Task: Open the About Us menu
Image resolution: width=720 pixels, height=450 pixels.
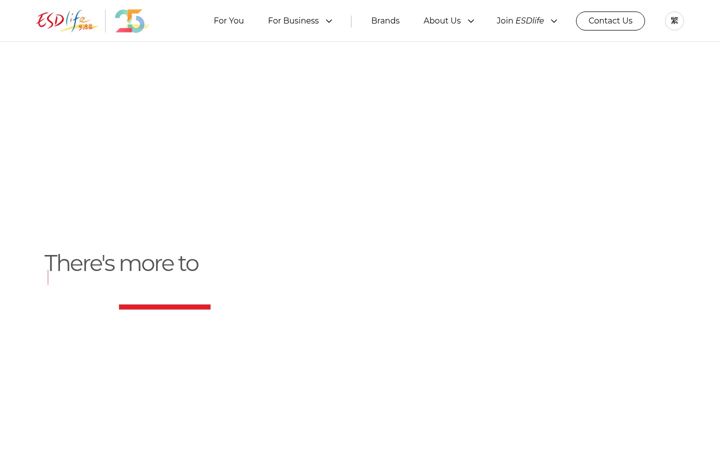Action: 442,21
